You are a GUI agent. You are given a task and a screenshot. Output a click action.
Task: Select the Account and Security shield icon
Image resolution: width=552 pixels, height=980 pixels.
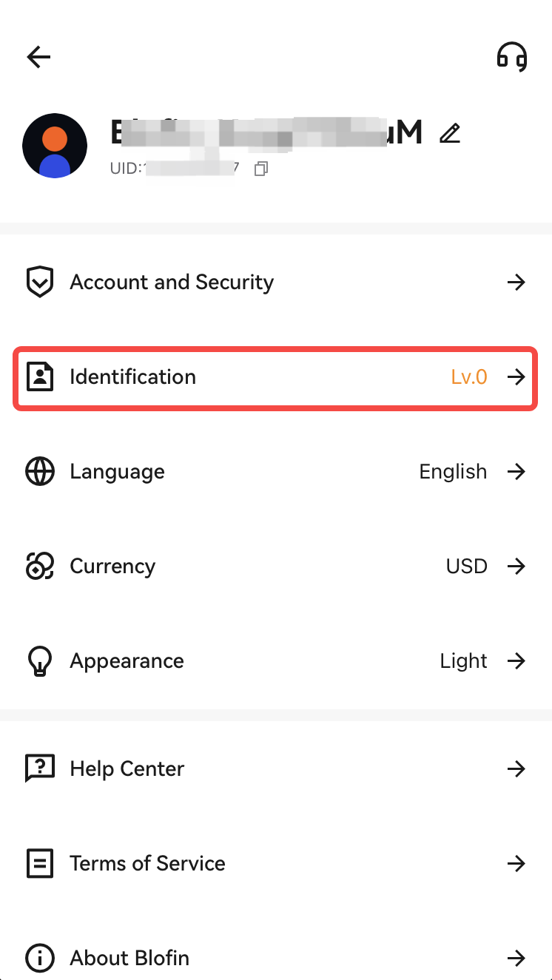pyautogui.click(x=40, y=282)
